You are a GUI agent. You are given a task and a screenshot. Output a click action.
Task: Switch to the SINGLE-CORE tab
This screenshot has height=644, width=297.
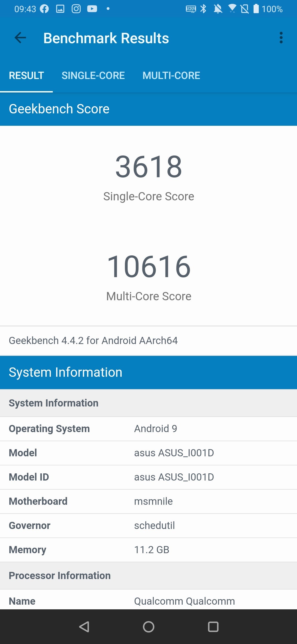pos(93,75)
